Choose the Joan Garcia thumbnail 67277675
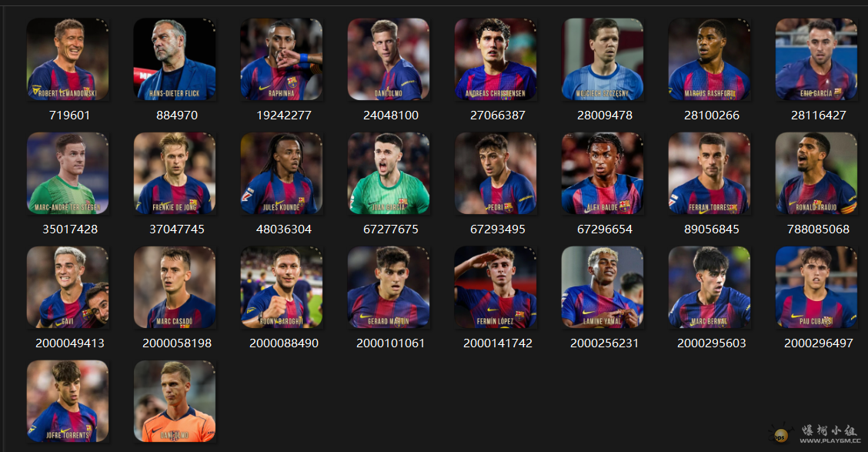This screenshot has width=868, height=452. (x=388, y=173)
